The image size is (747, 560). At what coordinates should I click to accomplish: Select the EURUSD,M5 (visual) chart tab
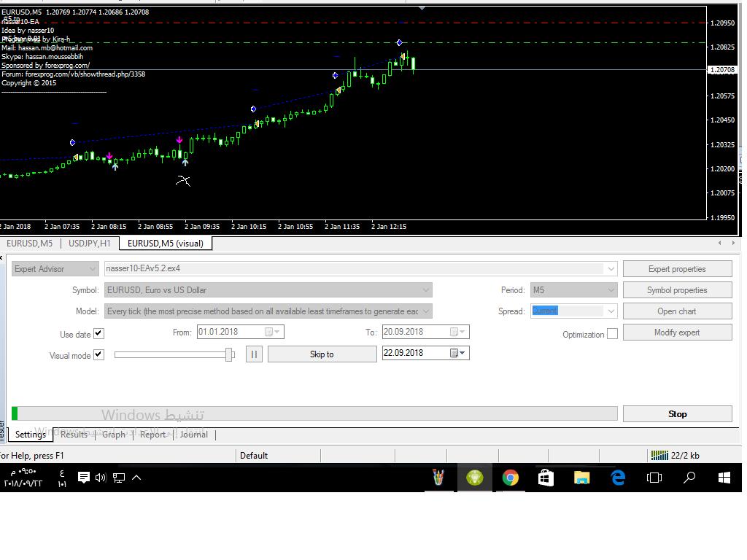[x=166, y=244]
